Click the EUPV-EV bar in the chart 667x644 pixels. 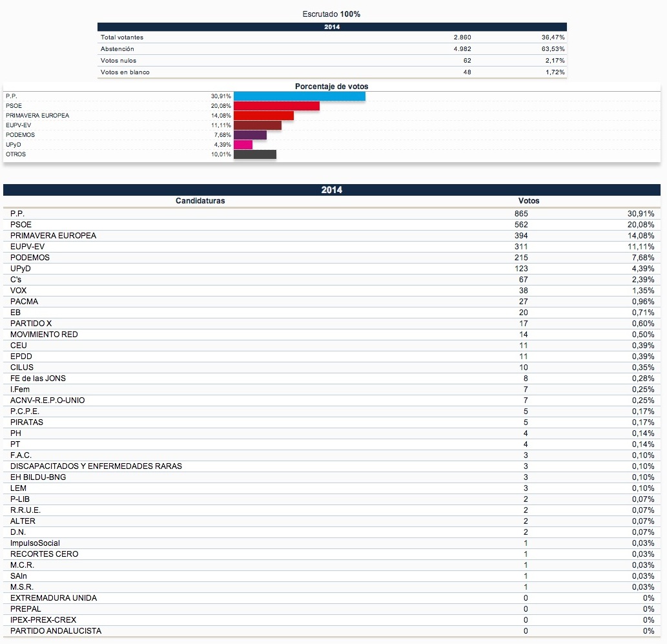click(x=257, y=125)
